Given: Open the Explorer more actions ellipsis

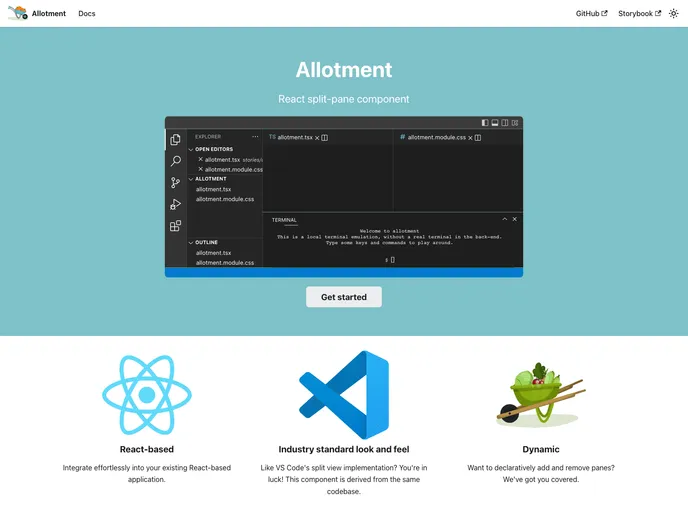Looking at the screenshot, I should click(x=255, y=136).
